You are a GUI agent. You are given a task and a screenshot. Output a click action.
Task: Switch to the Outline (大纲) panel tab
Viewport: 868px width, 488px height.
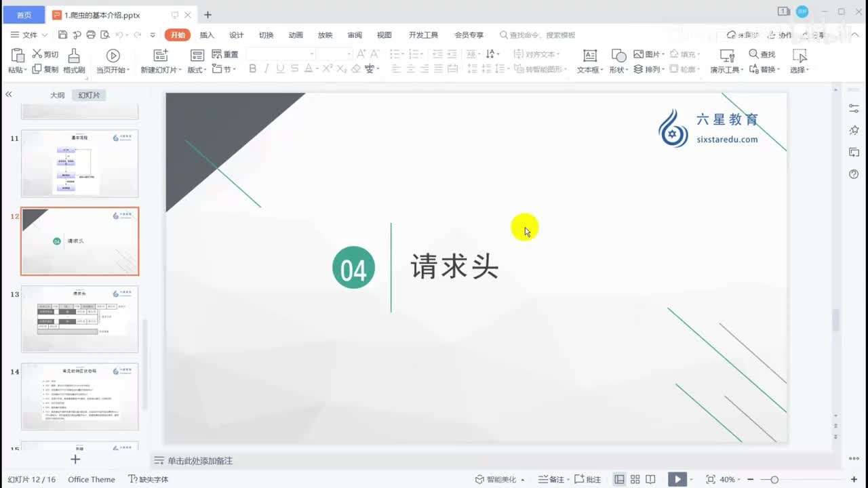(x=58, y=95)
